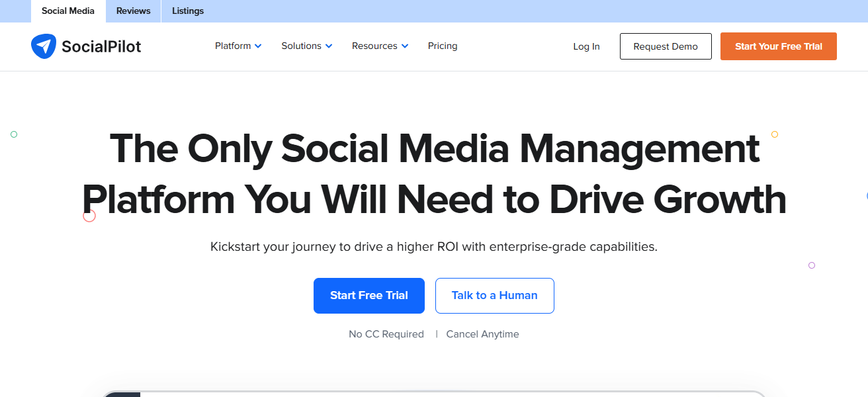Click the Log In link
868x397 pixels.
click(586, 46)
